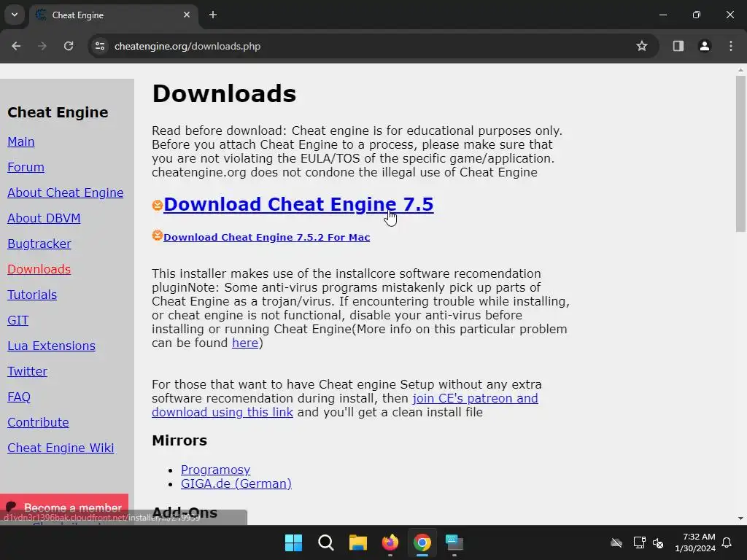Open FAQ sidebar link
Viewport: 747px width, 560px height.
pos(19,397)
